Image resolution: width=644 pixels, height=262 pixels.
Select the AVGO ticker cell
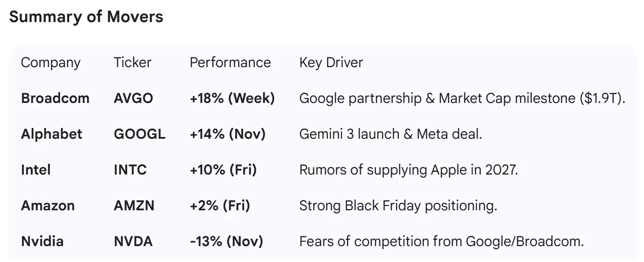(133, 98)
